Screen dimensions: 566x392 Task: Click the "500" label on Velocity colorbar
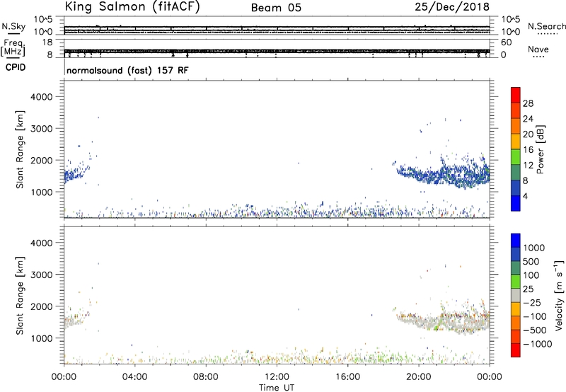point(532,262)
